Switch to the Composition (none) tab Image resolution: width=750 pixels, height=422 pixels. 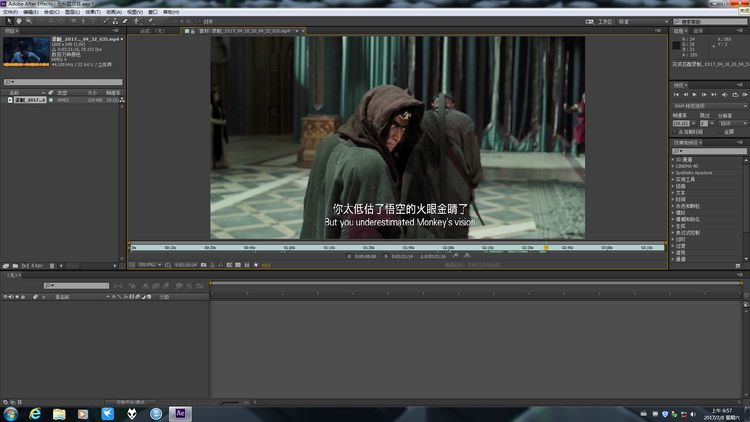point(153,31)
